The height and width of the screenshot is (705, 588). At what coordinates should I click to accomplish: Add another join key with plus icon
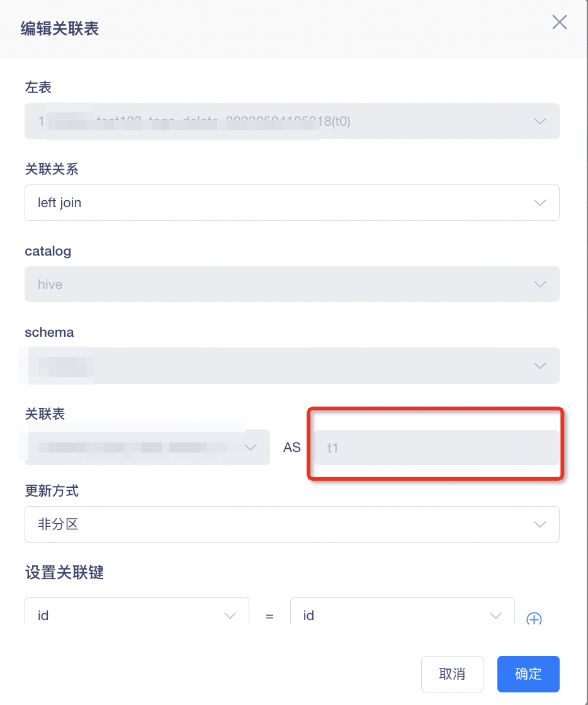[534, 619]
